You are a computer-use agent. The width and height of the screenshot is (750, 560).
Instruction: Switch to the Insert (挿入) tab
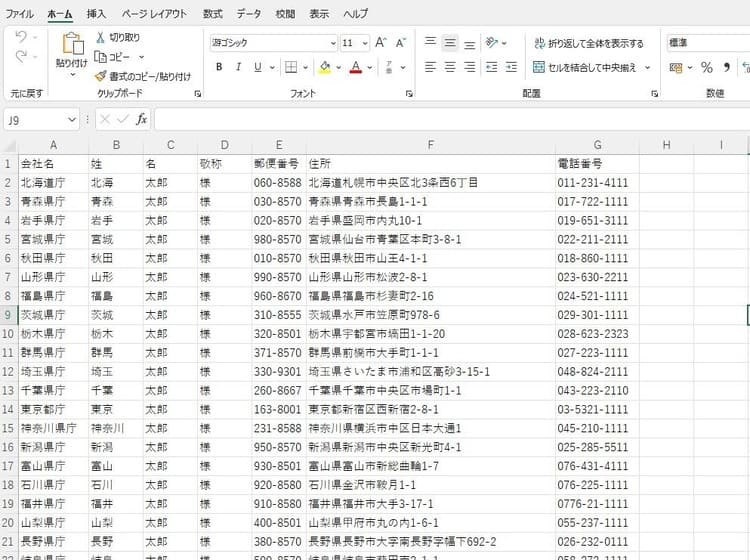pos(96,14)
